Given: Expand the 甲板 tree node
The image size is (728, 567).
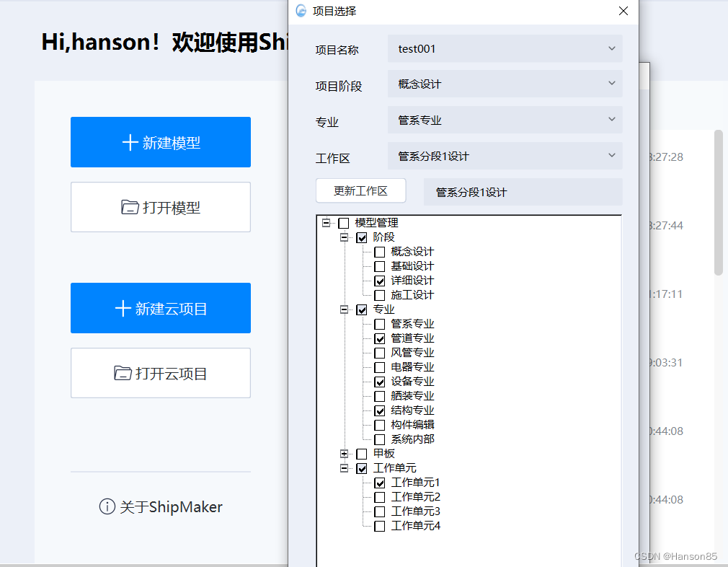Looking at the screenshot, I should [345, 454].
